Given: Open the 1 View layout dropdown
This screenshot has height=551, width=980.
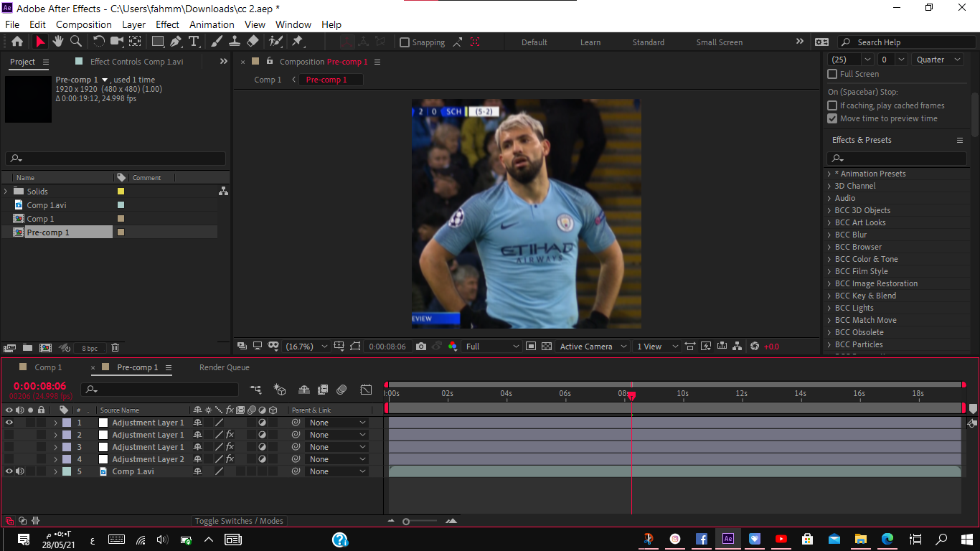Looking at the screenshot, I should pos(656,347).
